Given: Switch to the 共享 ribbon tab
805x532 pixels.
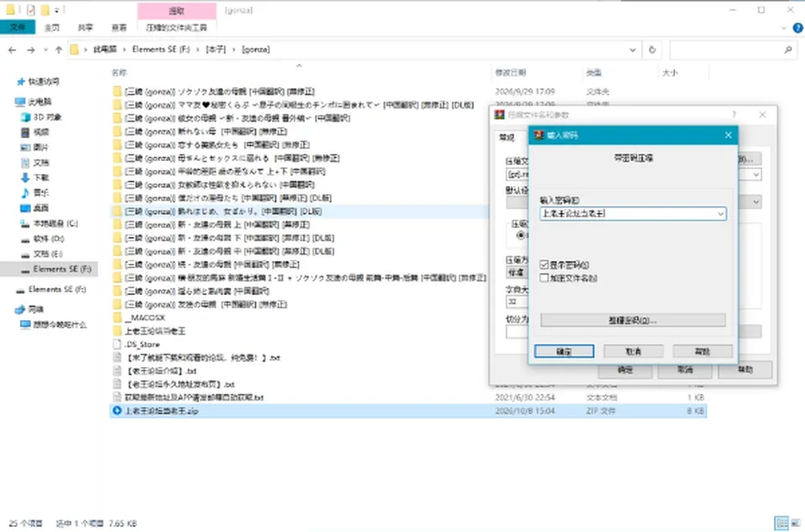Looking at the screenshot, I should [86, 28].
